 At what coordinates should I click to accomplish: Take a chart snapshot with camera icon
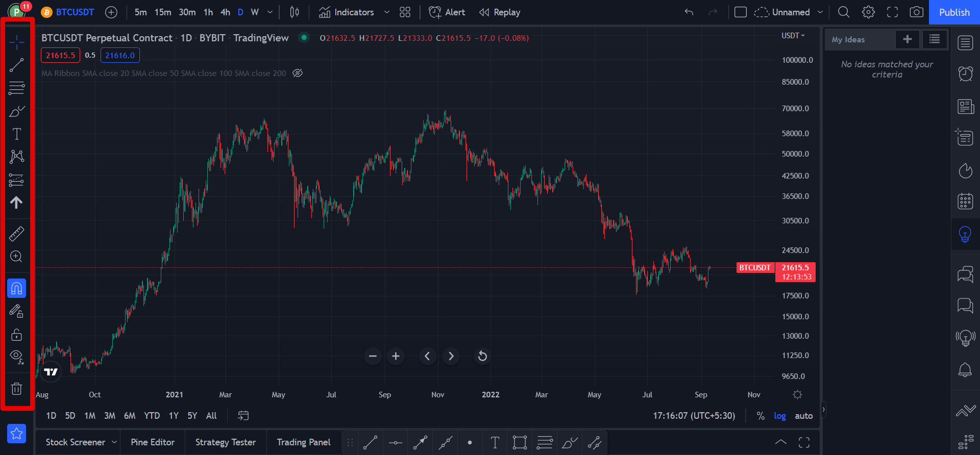point(917,12)
